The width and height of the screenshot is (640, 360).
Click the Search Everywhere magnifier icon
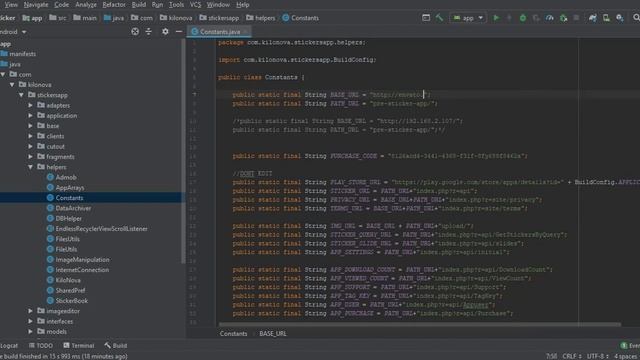point(636,18)
